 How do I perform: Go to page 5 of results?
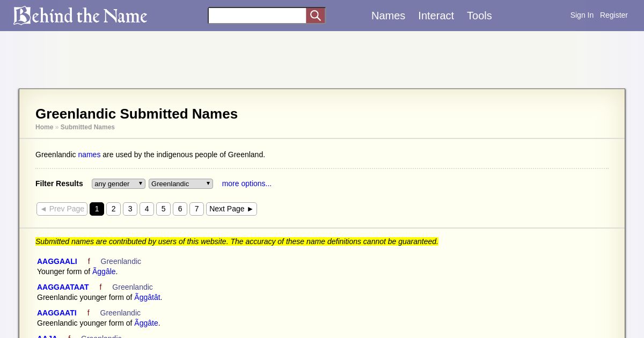[x=163, y=209]
